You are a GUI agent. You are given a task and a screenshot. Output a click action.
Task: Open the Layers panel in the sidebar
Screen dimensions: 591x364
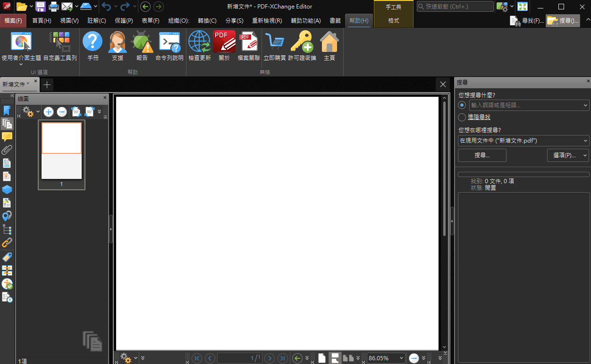(x=7, y=189)
